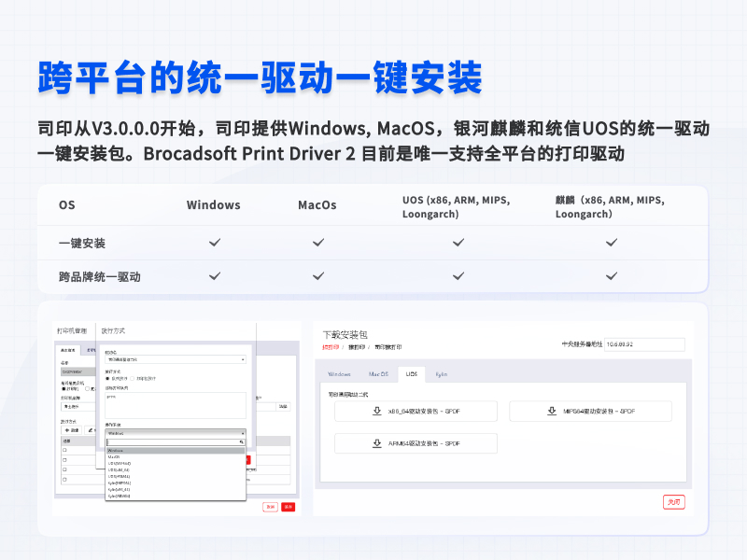
Task: Click the central server address field
Action: 644,344
